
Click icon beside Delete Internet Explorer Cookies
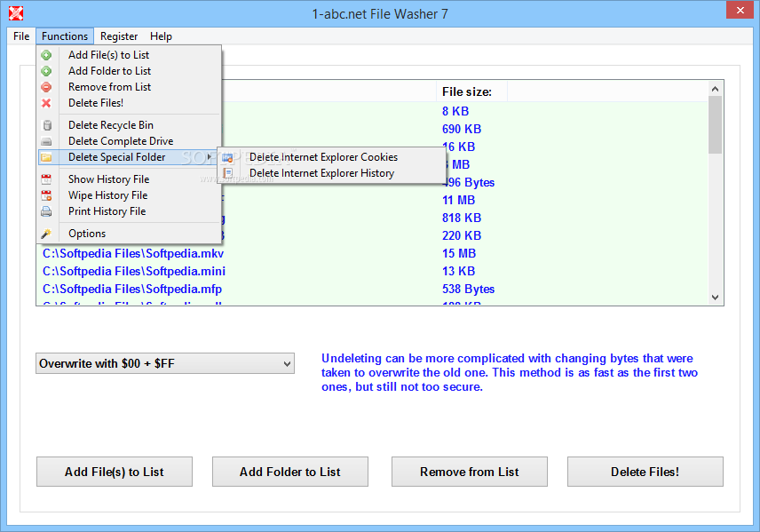pos(227,157)
